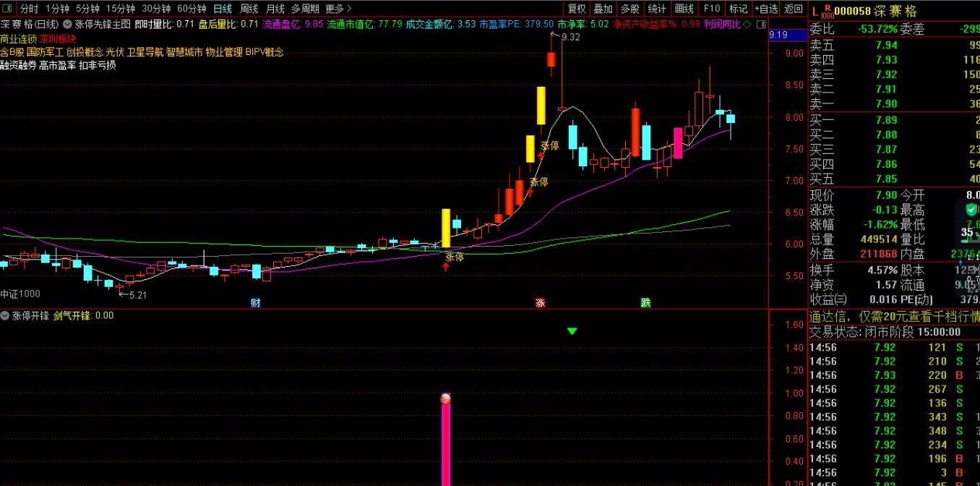Toggle the PE(动) label
The width and height of the screenshot is (980, 486).
pos(916,299)
